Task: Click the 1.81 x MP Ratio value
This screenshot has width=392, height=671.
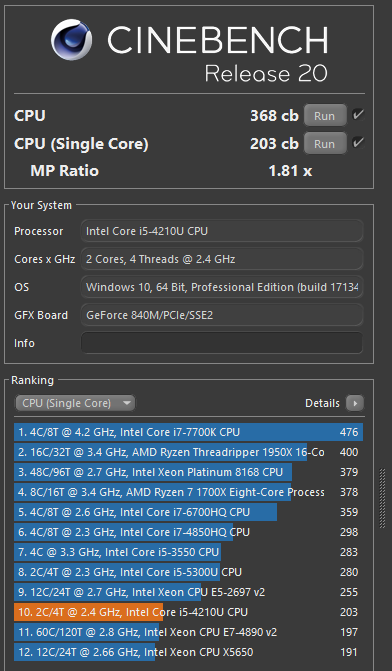Action: [x=290, y=171]
